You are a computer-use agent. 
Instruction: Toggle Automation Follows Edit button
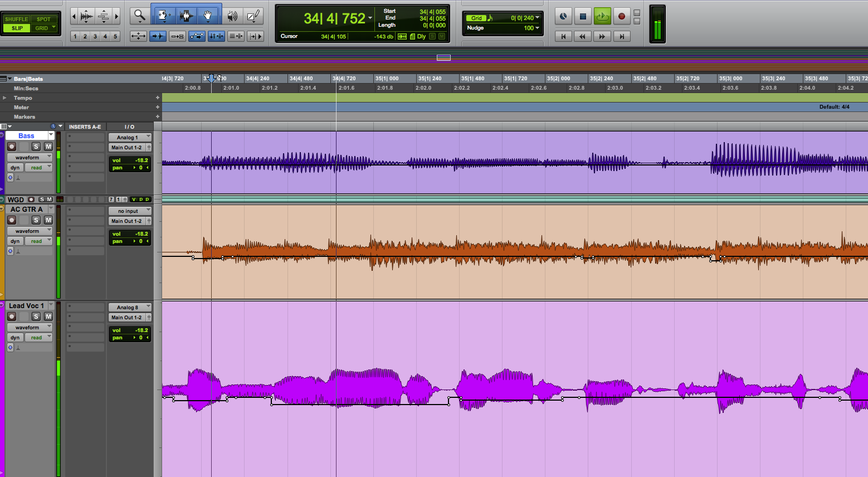(197, 36)
